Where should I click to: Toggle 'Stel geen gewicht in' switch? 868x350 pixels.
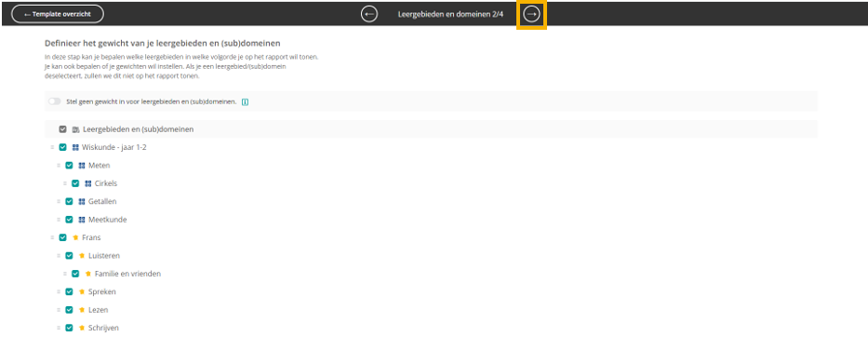coord(54,101)
